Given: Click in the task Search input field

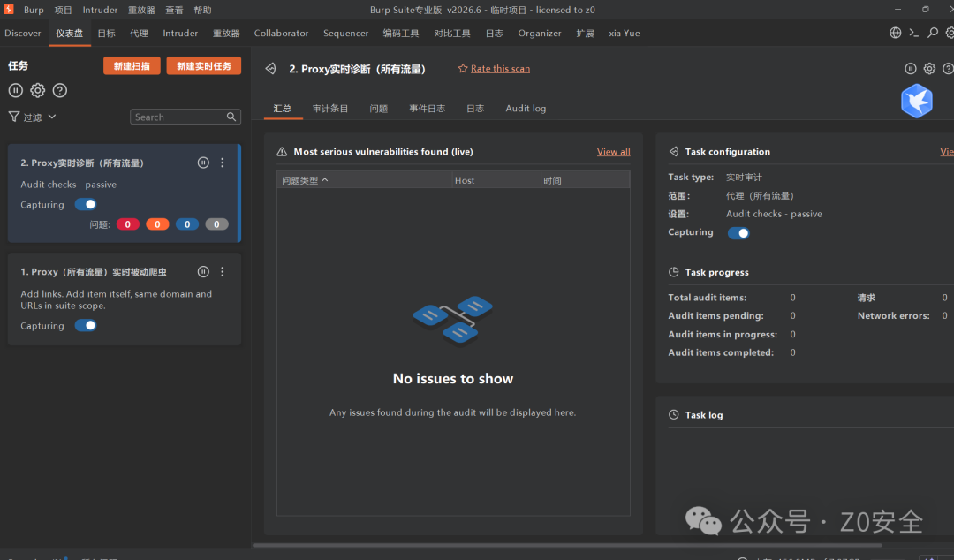Looking at the screenshot, I should (178, 117).
